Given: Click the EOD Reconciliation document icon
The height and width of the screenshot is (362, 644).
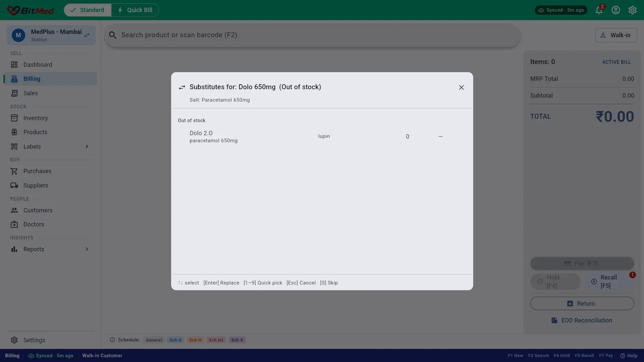Looking at the screenshot, I should 554,320.
